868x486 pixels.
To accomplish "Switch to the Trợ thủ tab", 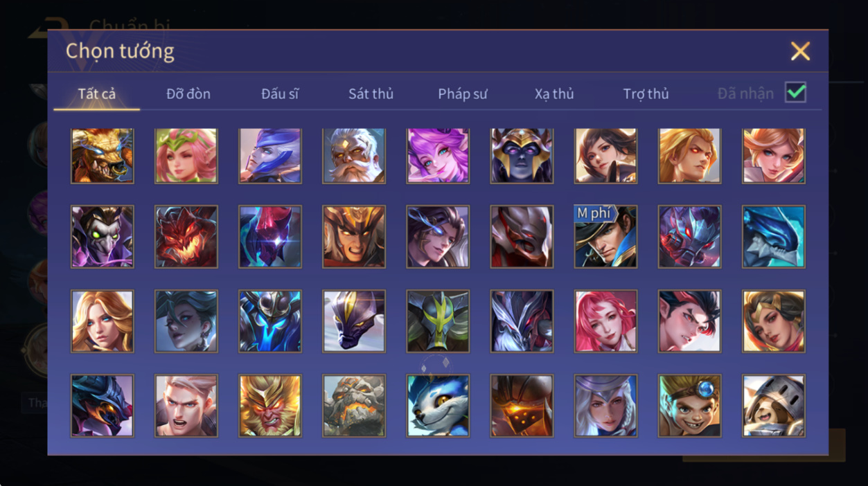I will pyautogui.click(x=646, y=93).
